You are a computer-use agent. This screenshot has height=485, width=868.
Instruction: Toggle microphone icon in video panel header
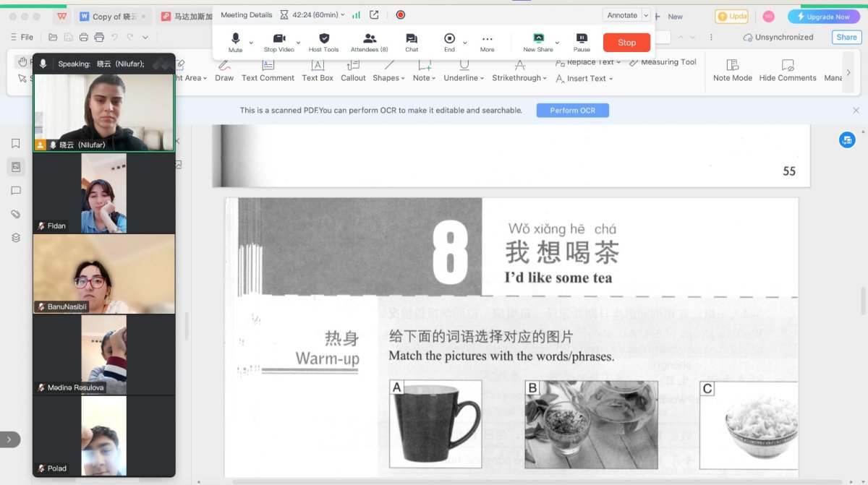[x=43, y=64]
